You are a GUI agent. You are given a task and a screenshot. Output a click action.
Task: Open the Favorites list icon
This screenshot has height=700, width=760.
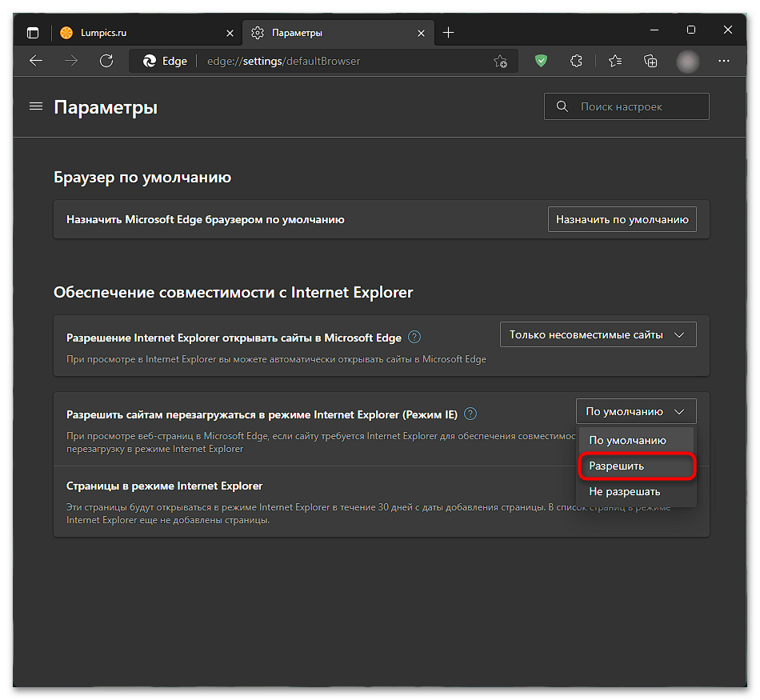point(615,61)
